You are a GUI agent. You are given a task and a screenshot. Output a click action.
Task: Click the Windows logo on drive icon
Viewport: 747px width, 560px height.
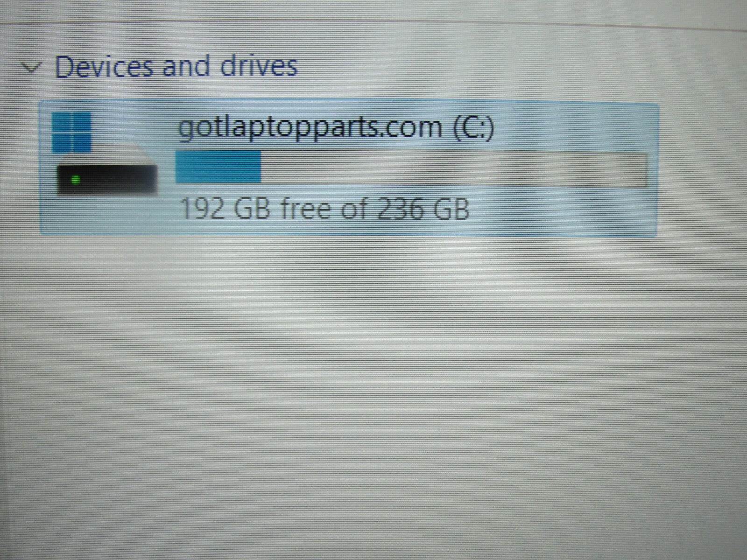[x=71, y=132]
